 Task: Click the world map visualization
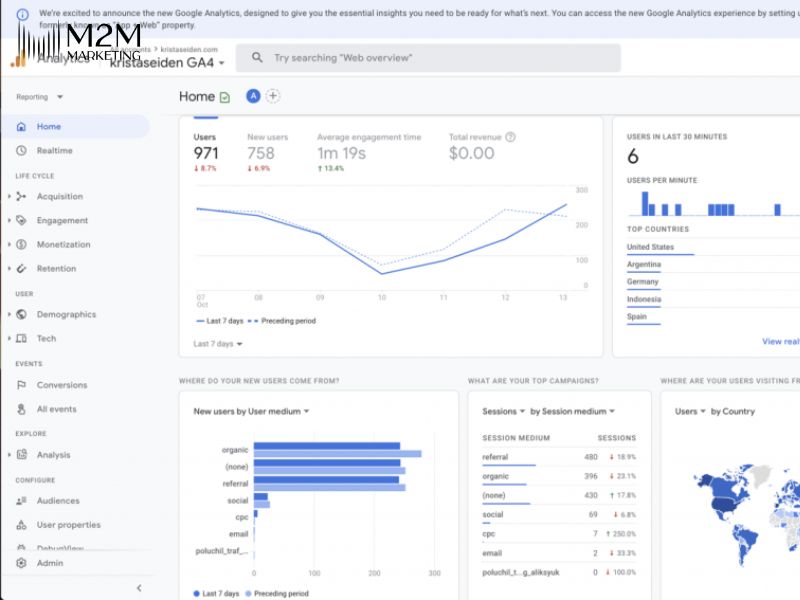746,513
